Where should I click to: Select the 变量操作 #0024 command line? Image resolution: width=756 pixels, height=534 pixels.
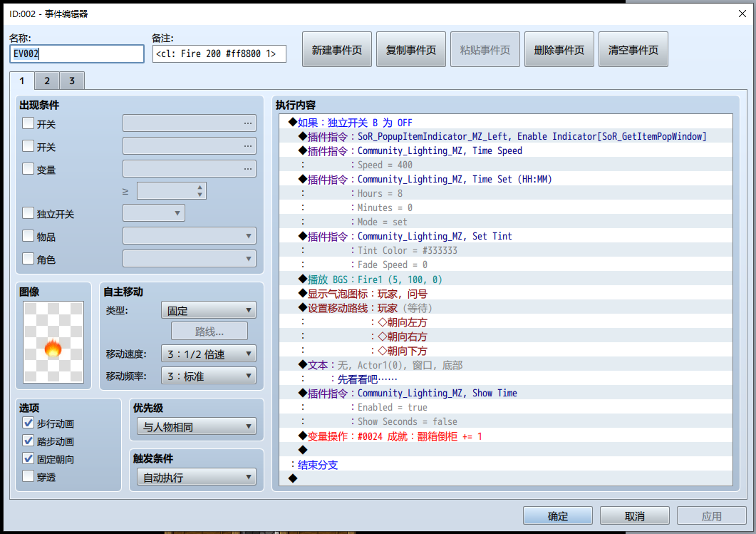[x=506, y=436]
